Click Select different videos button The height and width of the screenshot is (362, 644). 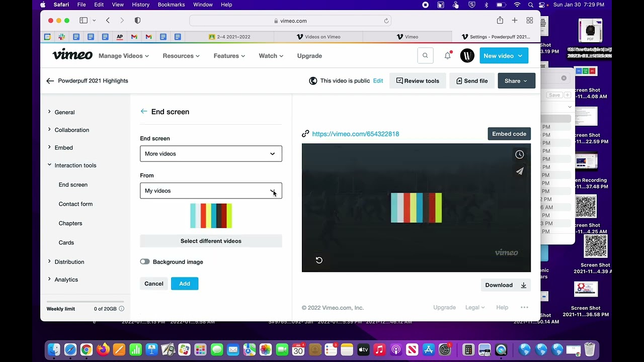tap(211, 241)
